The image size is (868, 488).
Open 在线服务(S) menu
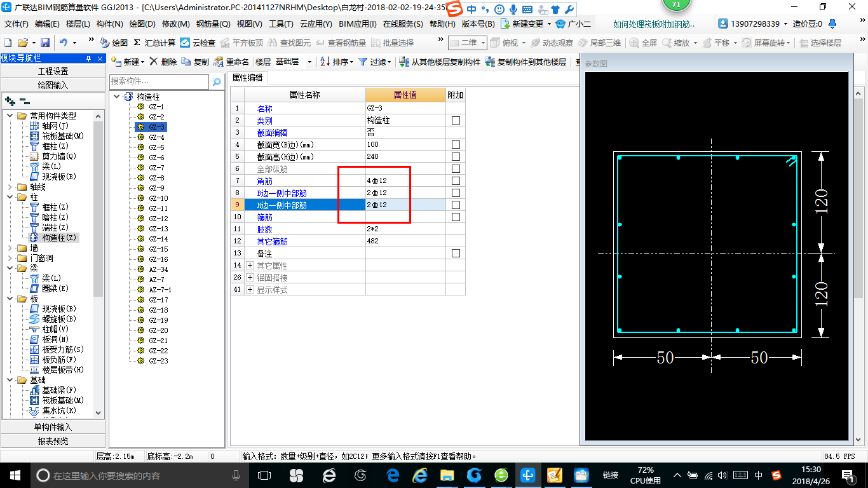point(403,24)
